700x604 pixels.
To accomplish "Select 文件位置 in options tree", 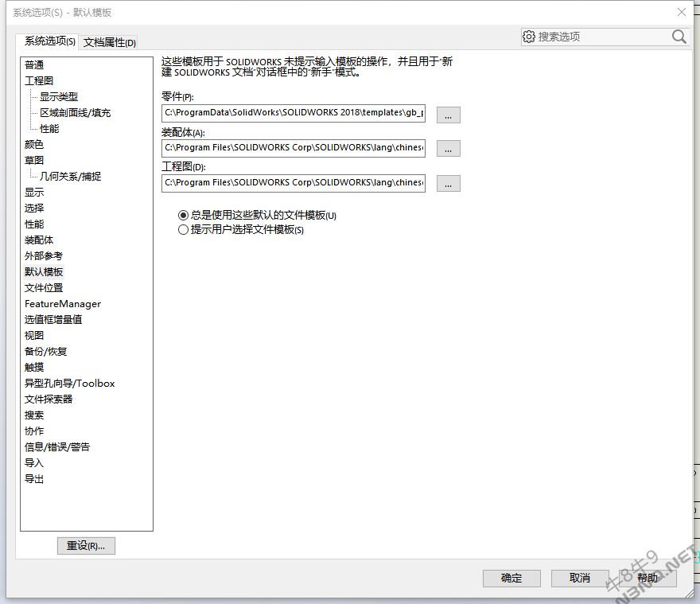I will coord(43,288).
